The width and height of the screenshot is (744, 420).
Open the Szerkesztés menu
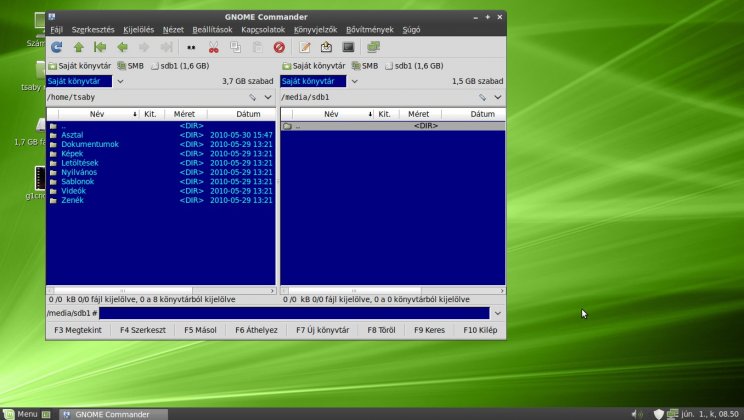tap(93, 29)
